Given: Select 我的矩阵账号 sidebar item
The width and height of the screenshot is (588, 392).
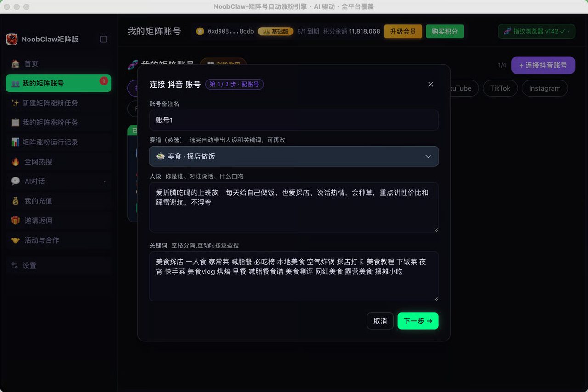Looking at the screenshot, I should [x=58, y=83].
